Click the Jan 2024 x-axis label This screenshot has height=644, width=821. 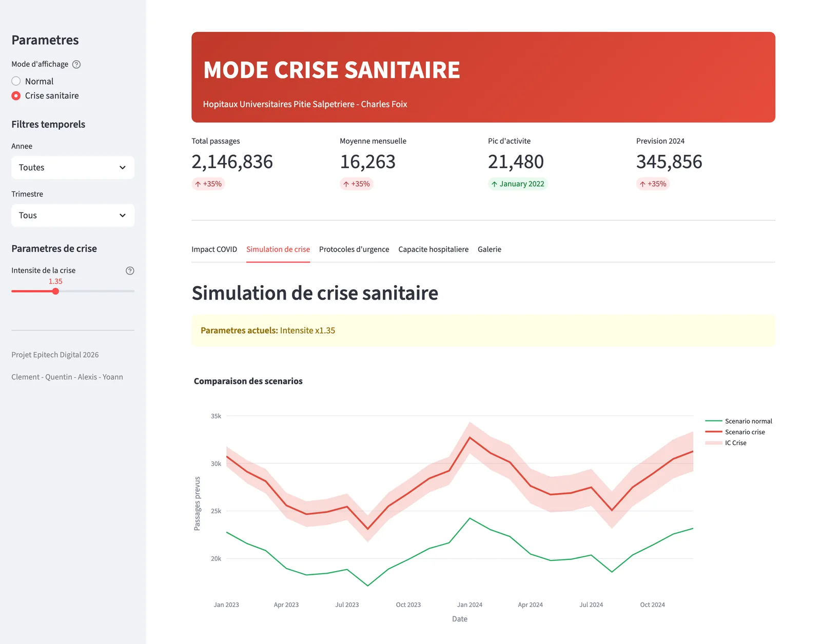[470, 605]
